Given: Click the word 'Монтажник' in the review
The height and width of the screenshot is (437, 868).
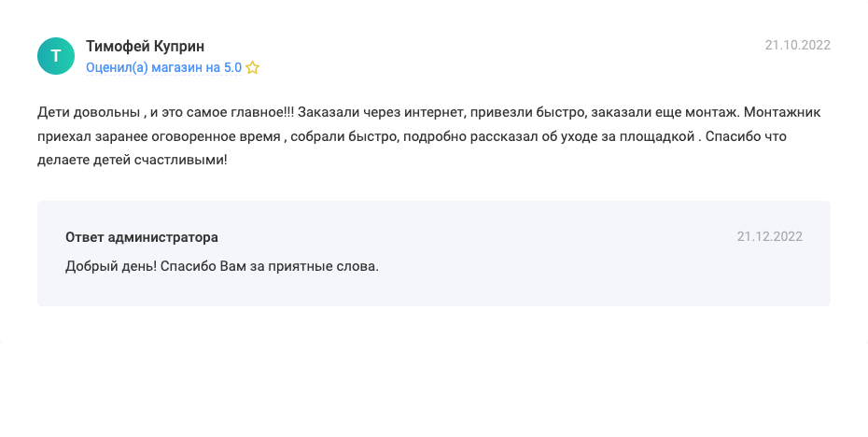Looking at the screenshot, I should [x=782, y=112].
